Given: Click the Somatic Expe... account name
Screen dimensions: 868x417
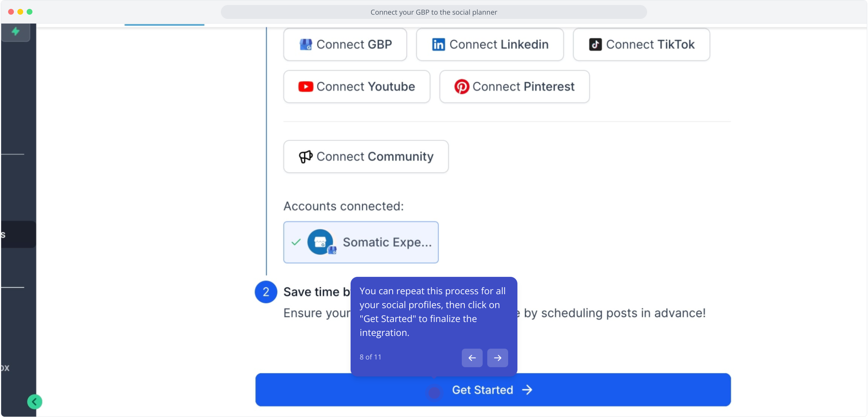Looking at the screenshot, I should 387,242.
